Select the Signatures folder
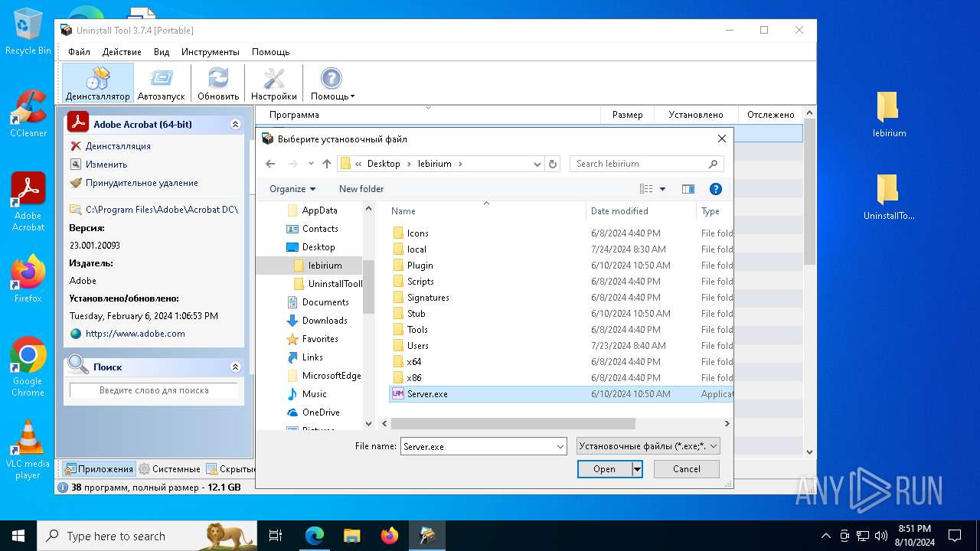This screenshot has height=551, width=980. 428,298
